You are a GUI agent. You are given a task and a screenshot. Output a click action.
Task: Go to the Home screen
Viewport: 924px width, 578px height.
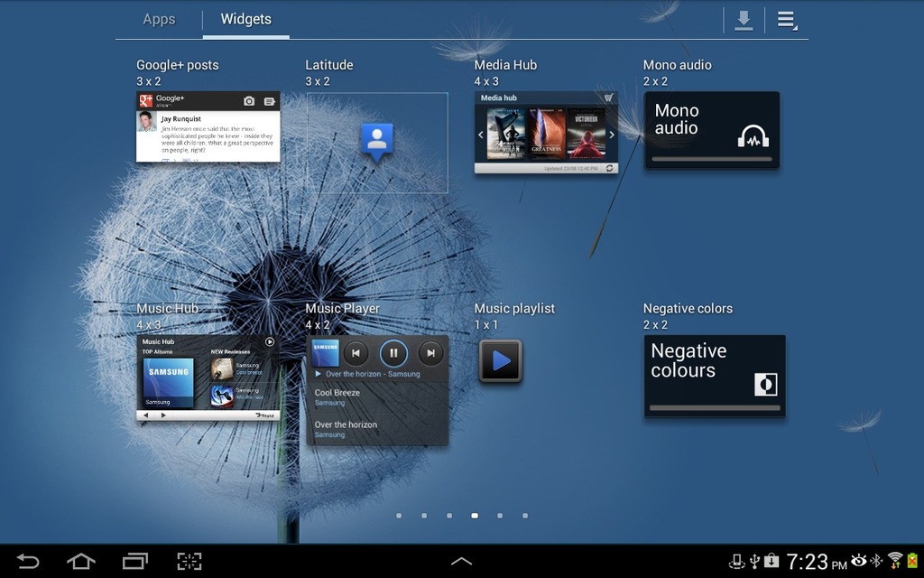point(81,561)
